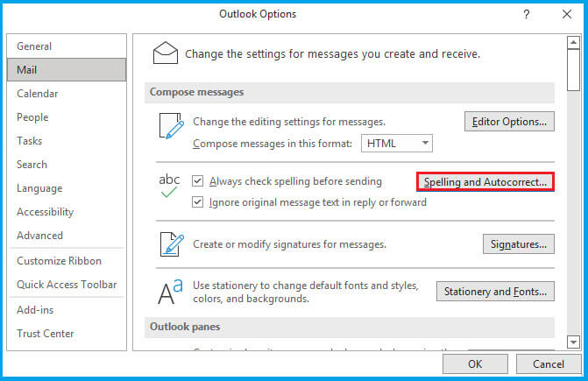Open the Tasks options category
Screen dimensions: 588x381
(67, 141)
